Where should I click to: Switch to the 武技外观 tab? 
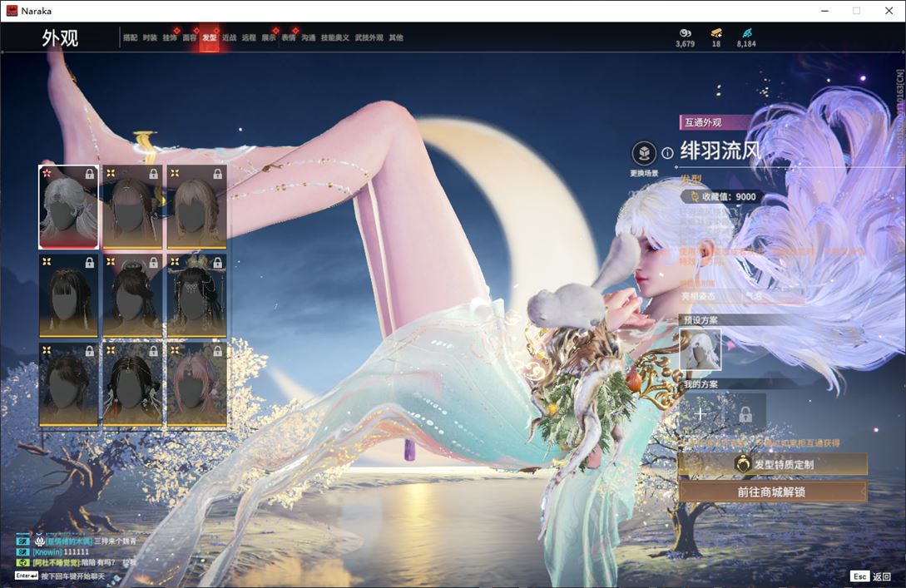[x=369, y=37]
